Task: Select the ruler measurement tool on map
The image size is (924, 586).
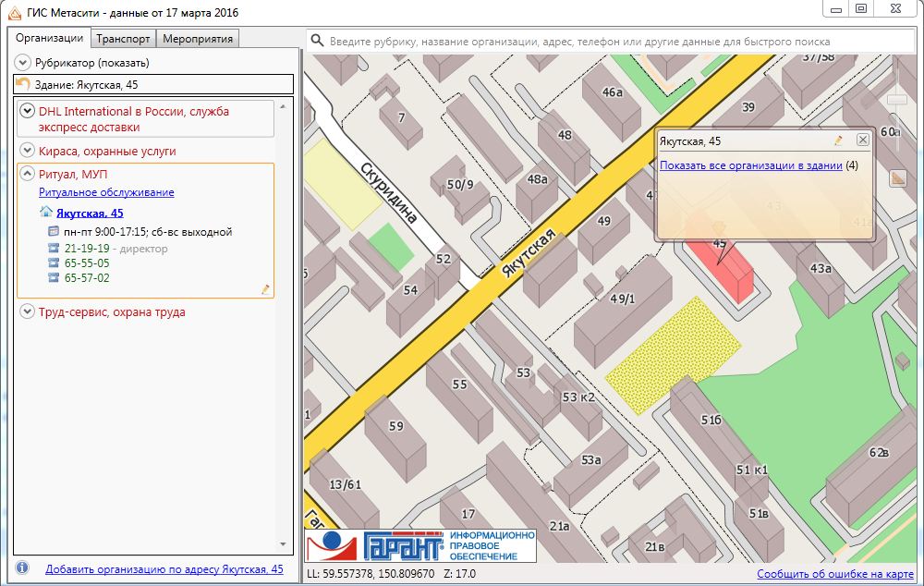Action: pos(897,178)
